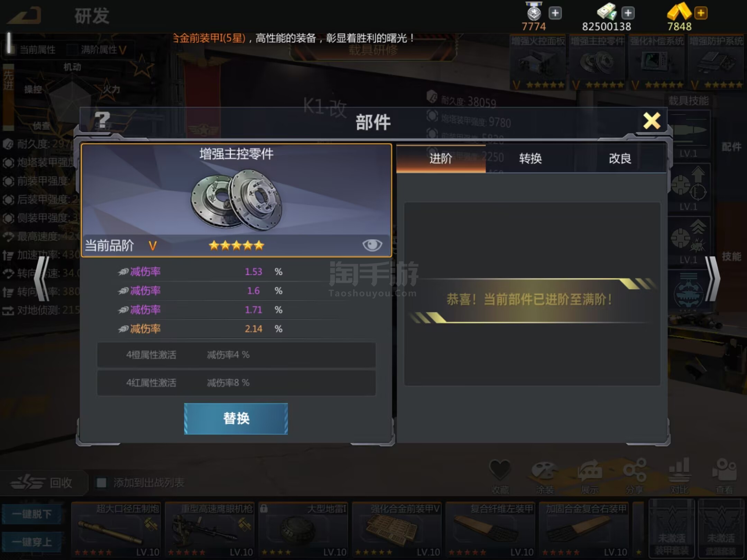The image size is (747, 560).
Task: Toggle the eye preview on part card
Action: (x=372, y=245)
